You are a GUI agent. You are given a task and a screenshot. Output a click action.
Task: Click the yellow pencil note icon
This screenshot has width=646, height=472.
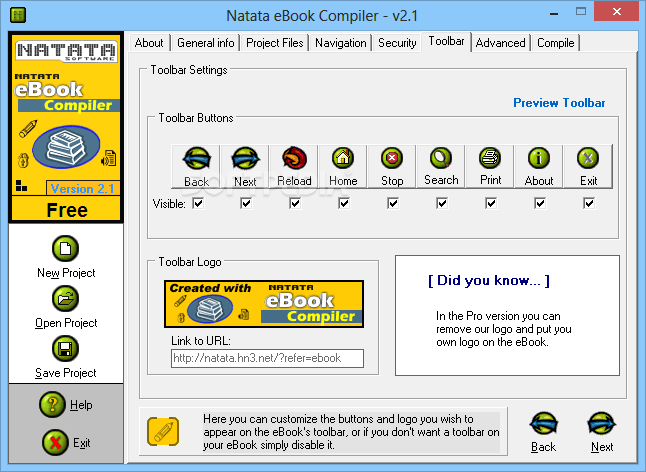point(163,432)
